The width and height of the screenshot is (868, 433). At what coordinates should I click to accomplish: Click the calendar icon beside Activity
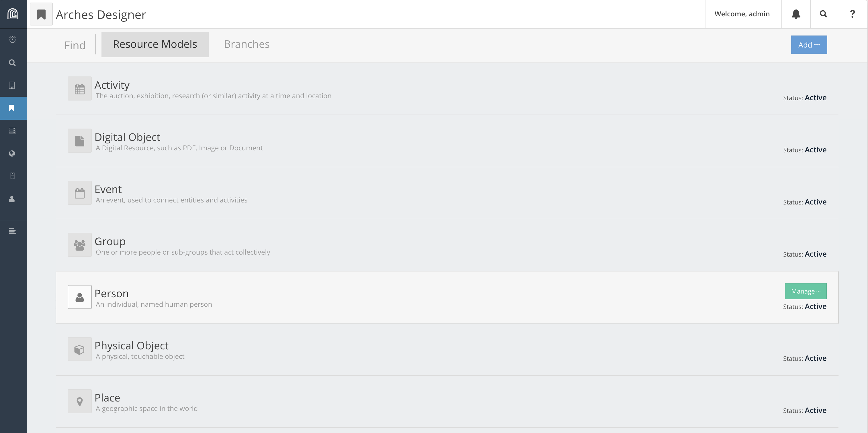79,88
